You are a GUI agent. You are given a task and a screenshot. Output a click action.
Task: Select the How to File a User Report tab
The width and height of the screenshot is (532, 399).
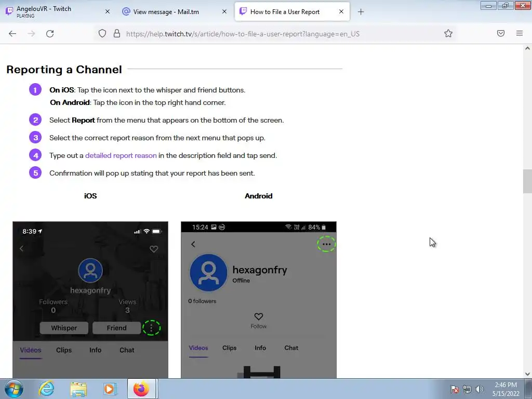(292, 11)
